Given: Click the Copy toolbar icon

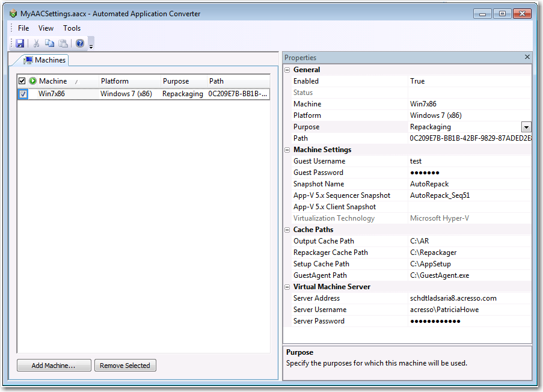Looking at the screenshot, I should coord(49,43).
